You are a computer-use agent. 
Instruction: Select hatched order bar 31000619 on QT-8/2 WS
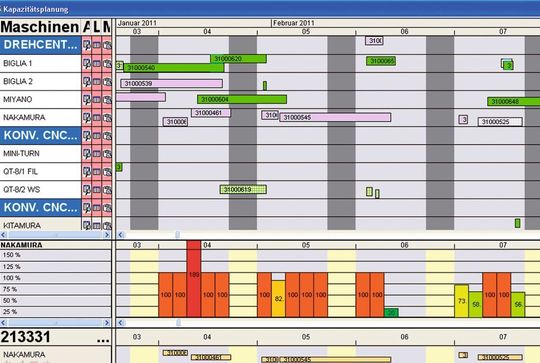(x=243, y=189)
